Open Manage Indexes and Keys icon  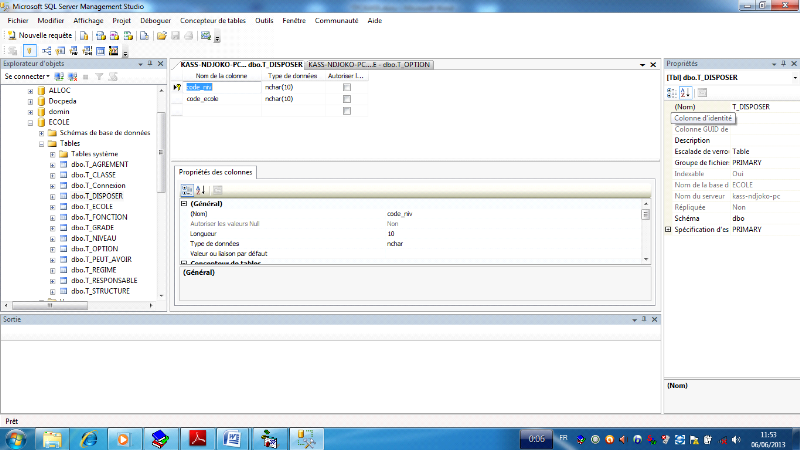point(60,51)
